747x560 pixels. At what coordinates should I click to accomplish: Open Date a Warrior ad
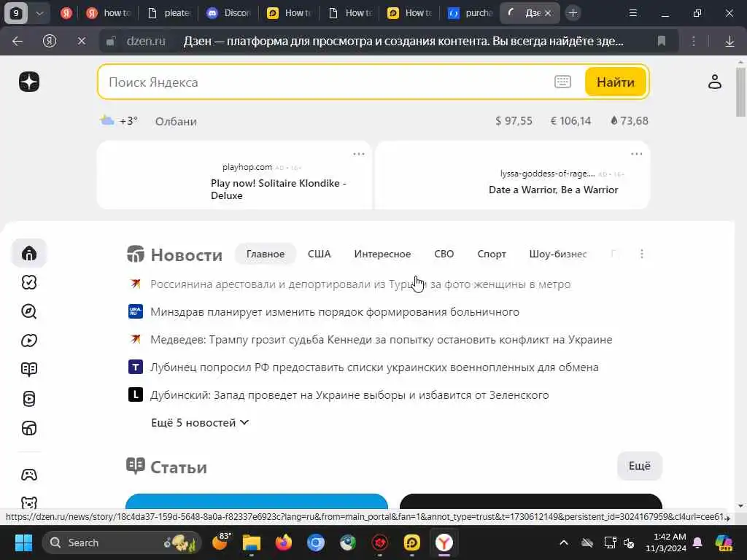553,190
